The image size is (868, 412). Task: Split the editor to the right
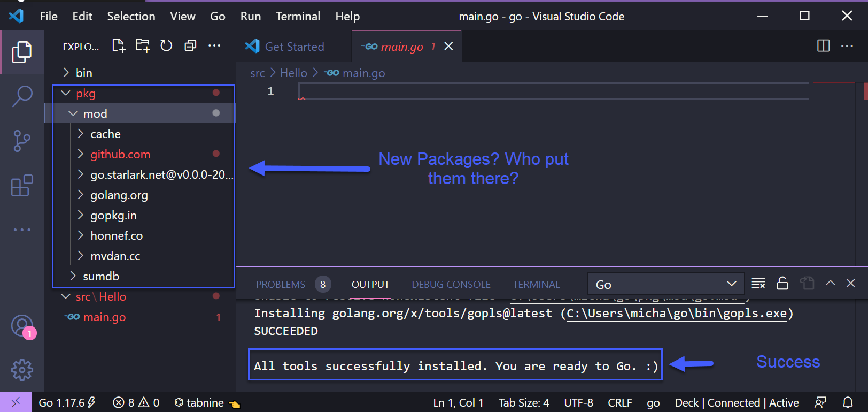tap(823, 46)
